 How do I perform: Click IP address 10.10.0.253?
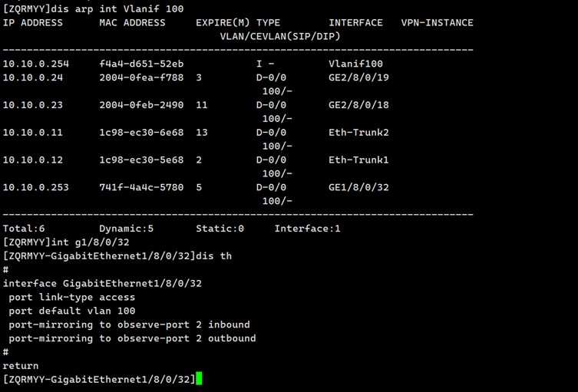point(35,188)
